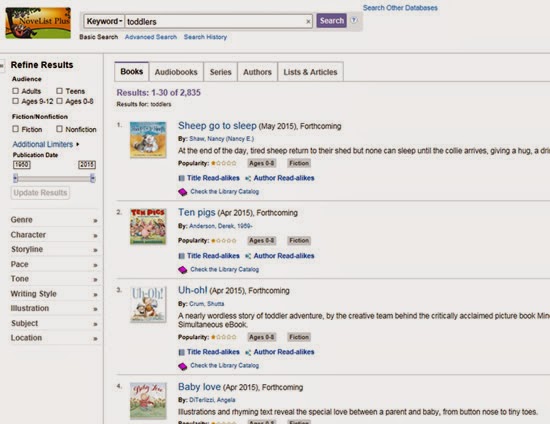Screen dimensions: 550x424
Task: Click Author Read-alikes icon for Uh-oh!
Action: 248,352
